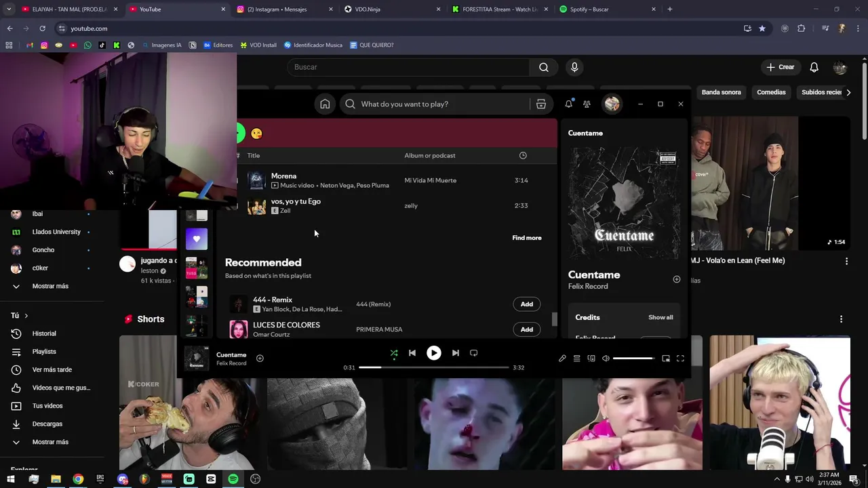Bookmark star icon in address bar
The height and width of the screenshot is (488, 868).
(762, 28)
